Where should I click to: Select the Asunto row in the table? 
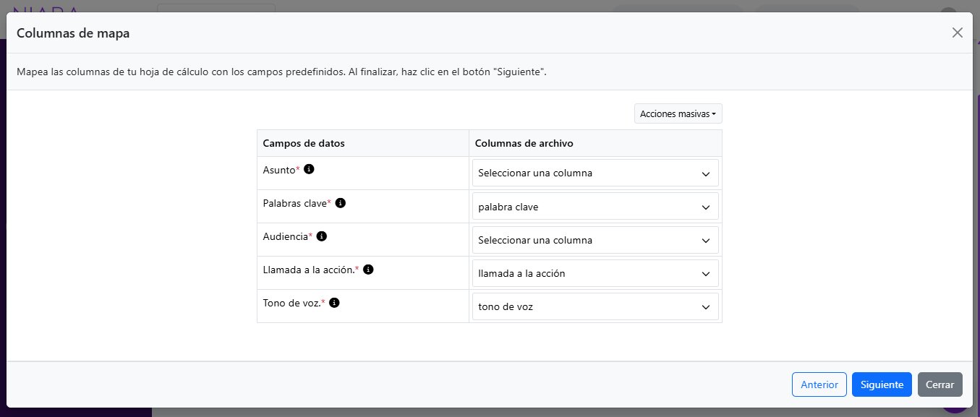(x=286, y=169)
